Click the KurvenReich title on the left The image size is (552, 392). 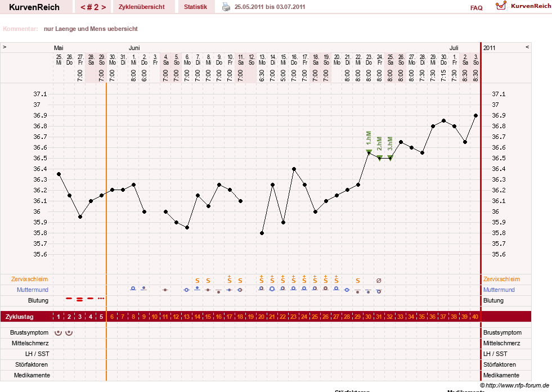click(34, 7)
